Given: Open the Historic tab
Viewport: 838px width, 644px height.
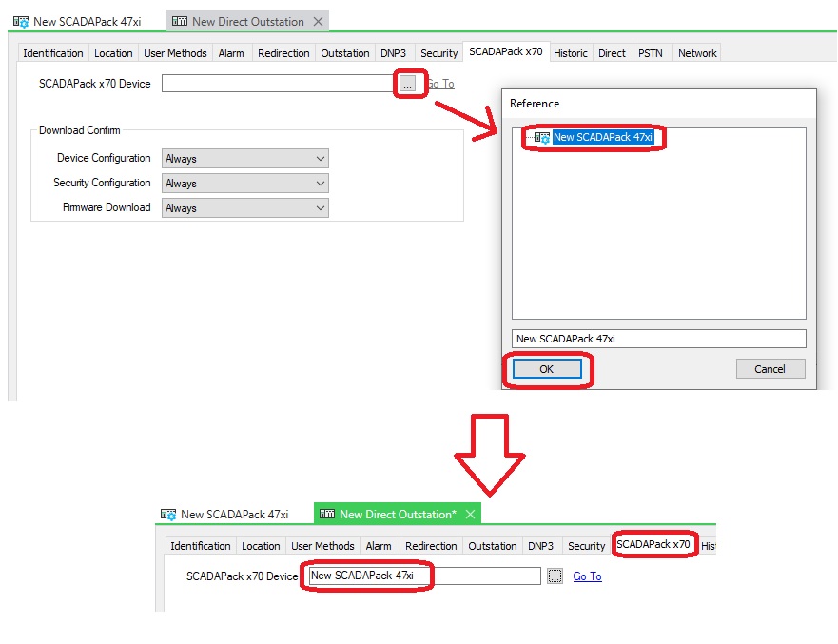Looking at the screenshot, I should [571, 53].
